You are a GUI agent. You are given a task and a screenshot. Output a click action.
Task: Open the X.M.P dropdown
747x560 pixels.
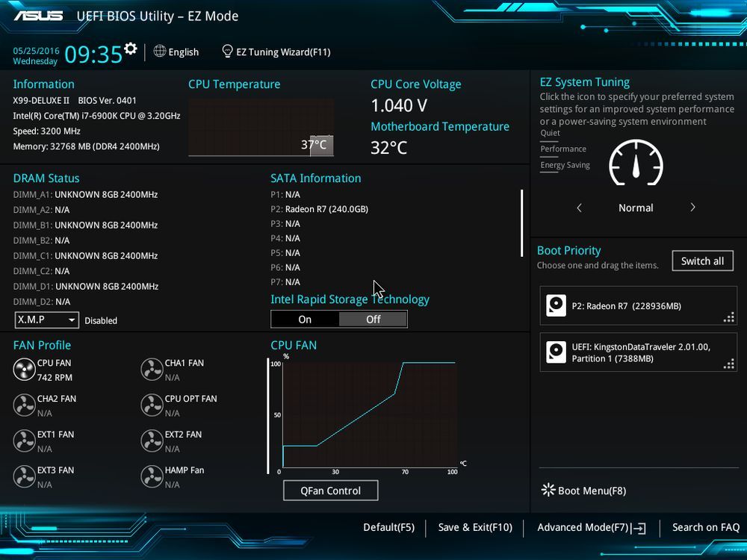(46, 320)
